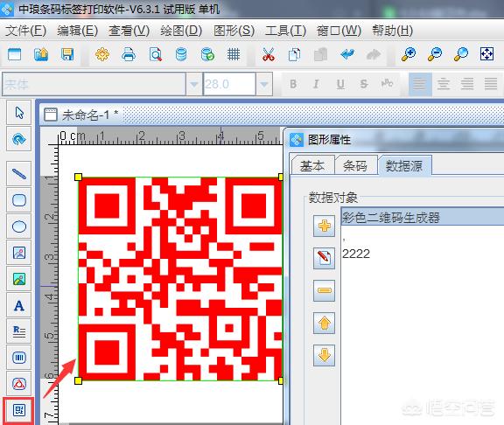Switch to the 数据源 tab
This screenshot has height=425, width=504.
click(x=404, y=166)
